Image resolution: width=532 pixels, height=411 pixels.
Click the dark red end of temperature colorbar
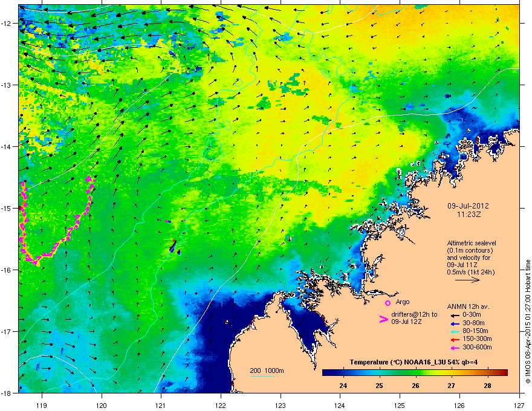point(503,372)
